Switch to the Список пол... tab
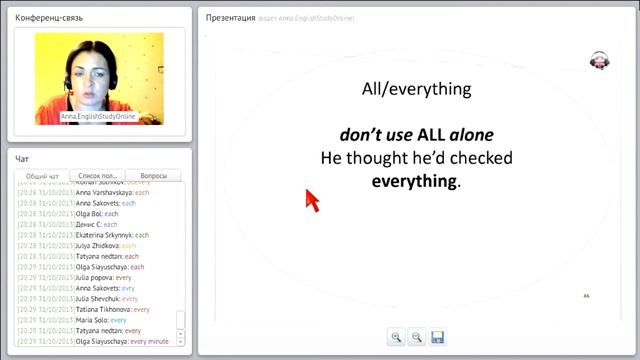Image resolution: width=640 pixels, height=360 pixels. [97, 176]
